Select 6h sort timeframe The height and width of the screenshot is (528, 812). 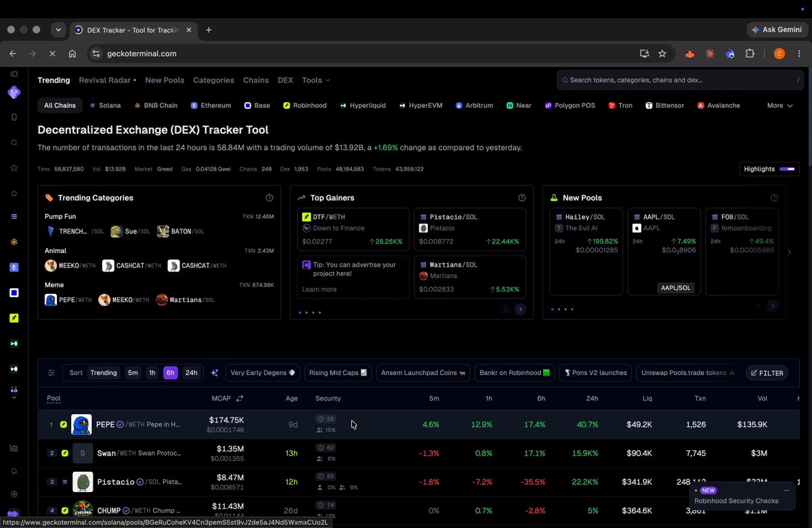(171, 373)
